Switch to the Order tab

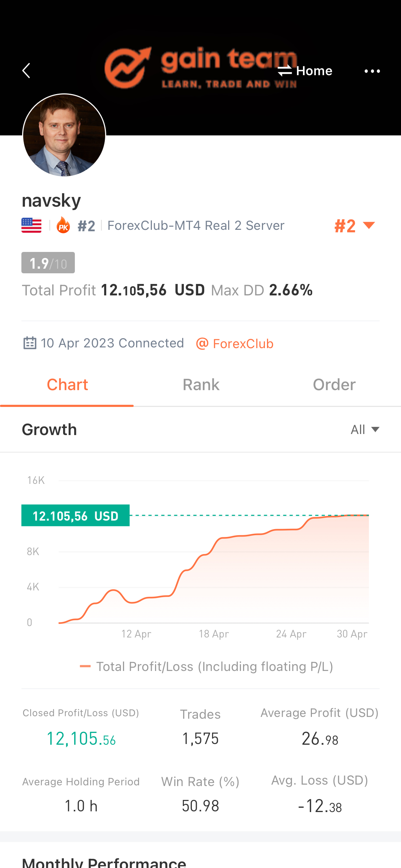point(334,385)
